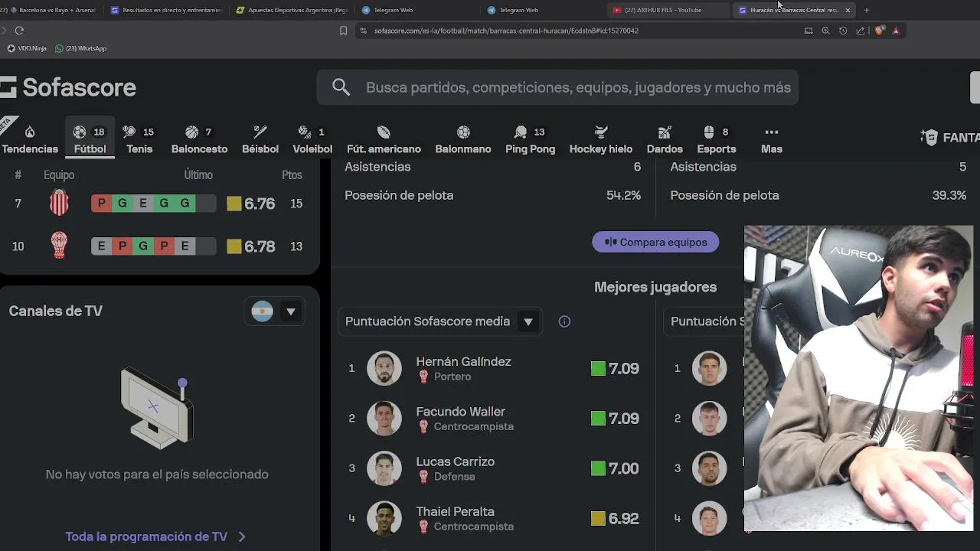Open the country selector dropdown in Canales de TV

[x=276, y=311]
